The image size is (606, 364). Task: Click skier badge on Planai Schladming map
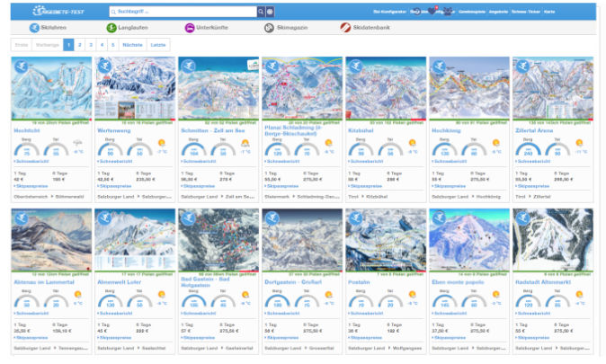272,67
